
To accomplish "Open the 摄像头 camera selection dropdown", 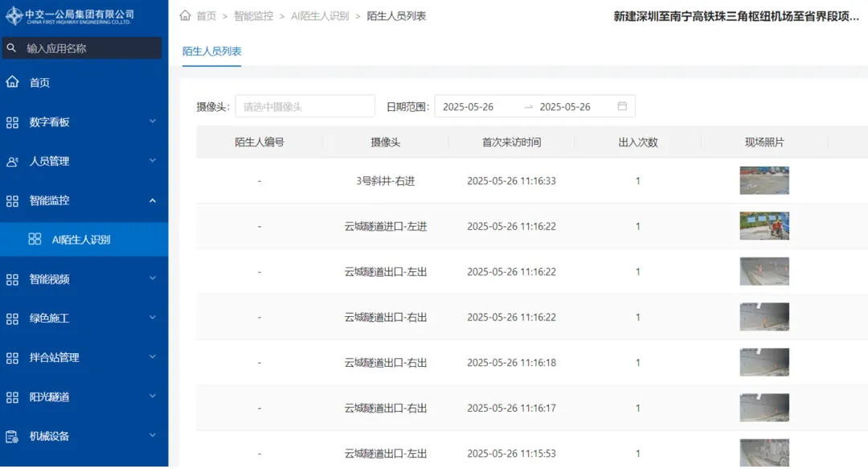I will point(305,106).
